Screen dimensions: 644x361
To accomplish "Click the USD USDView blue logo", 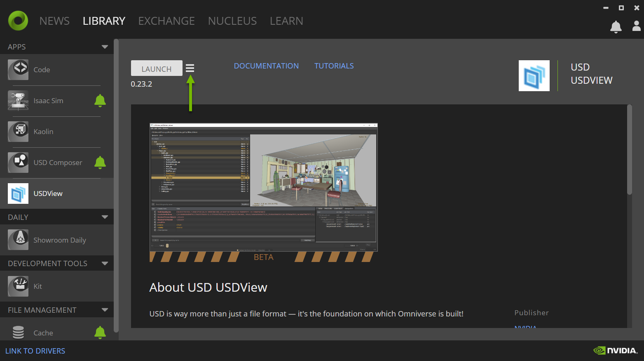I will [x=534, y=76].
